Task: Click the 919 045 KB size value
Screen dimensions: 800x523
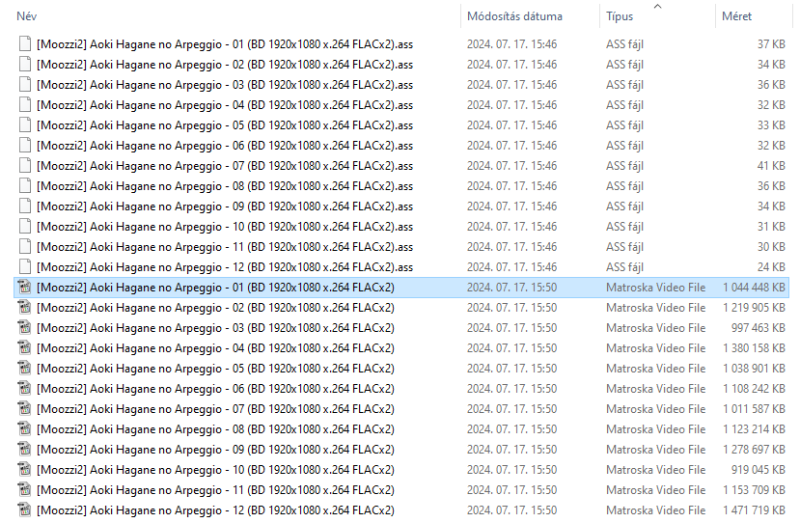Action: pyautogui.click(x=758, y=469)
